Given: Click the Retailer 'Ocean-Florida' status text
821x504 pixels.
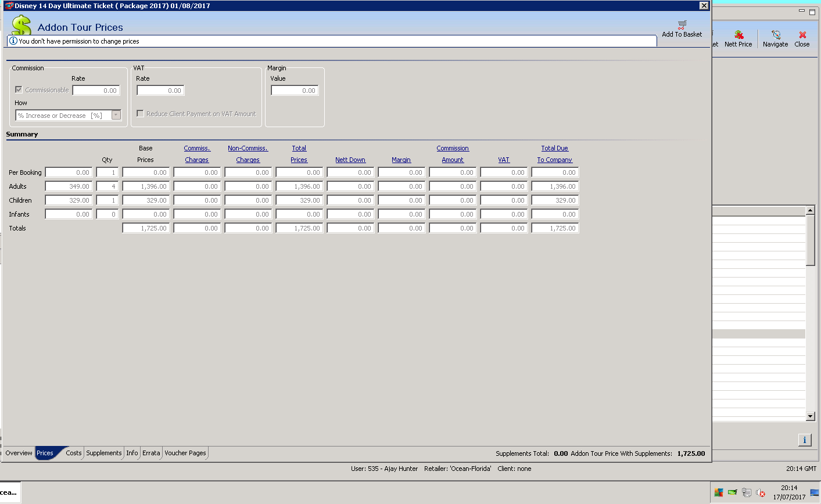Looking at the screenshot, I should point(458,469).
